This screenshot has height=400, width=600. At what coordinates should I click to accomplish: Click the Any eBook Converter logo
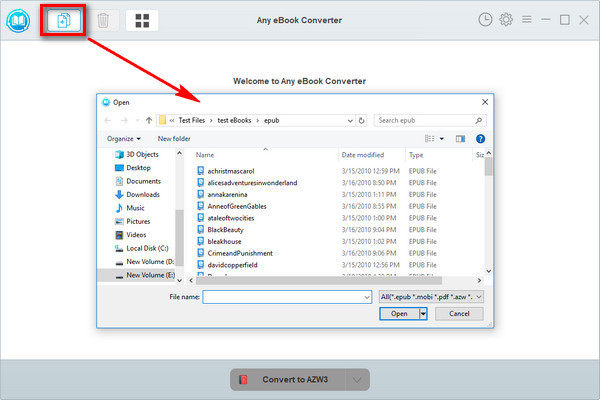(18, 20)
